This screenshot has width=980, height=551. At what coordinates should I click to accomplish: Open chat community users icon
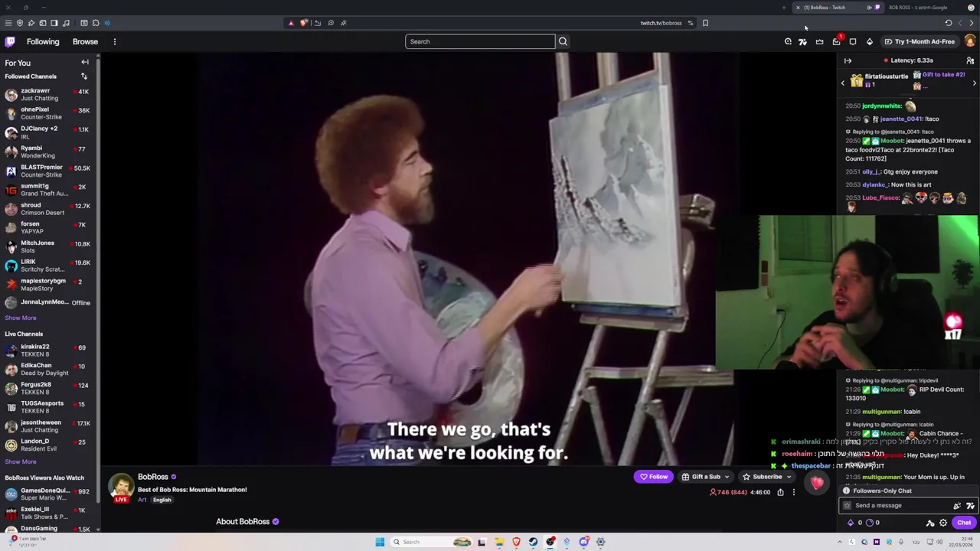[970, 60]
